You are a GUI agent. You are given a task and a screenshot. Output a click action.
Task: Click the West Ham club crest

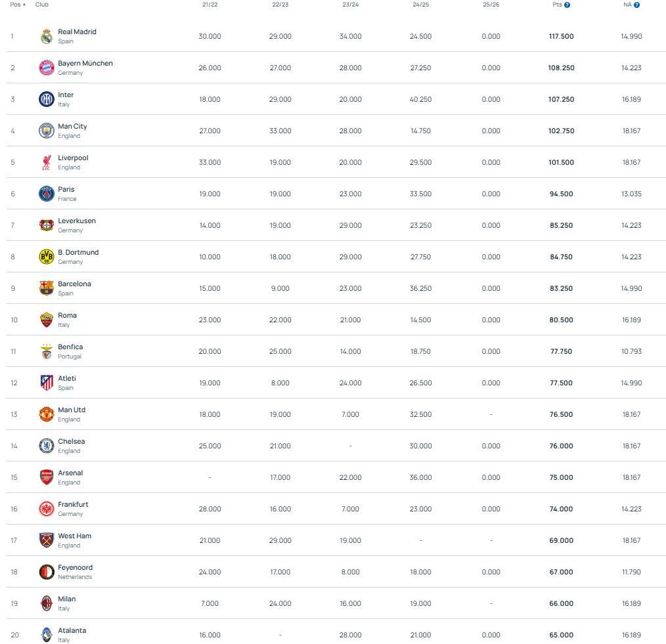pos(46,540)
